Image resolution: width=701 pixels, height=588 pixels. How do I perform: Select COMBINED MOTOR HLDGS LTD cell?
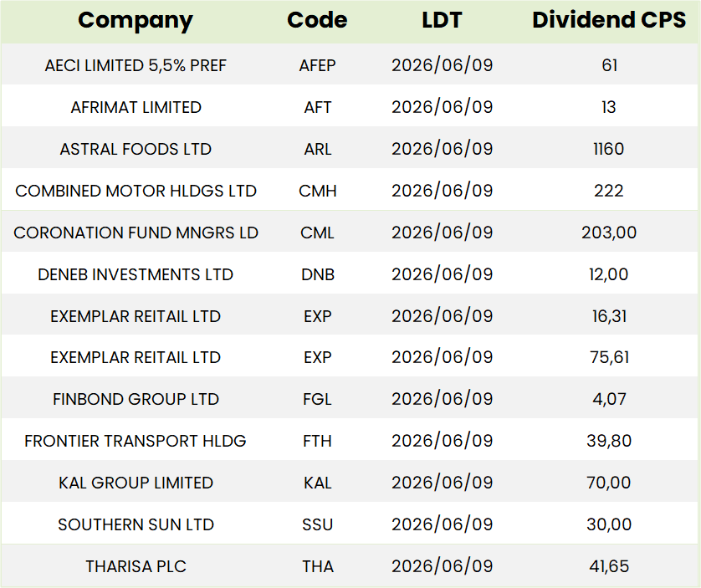click(136, 191)
